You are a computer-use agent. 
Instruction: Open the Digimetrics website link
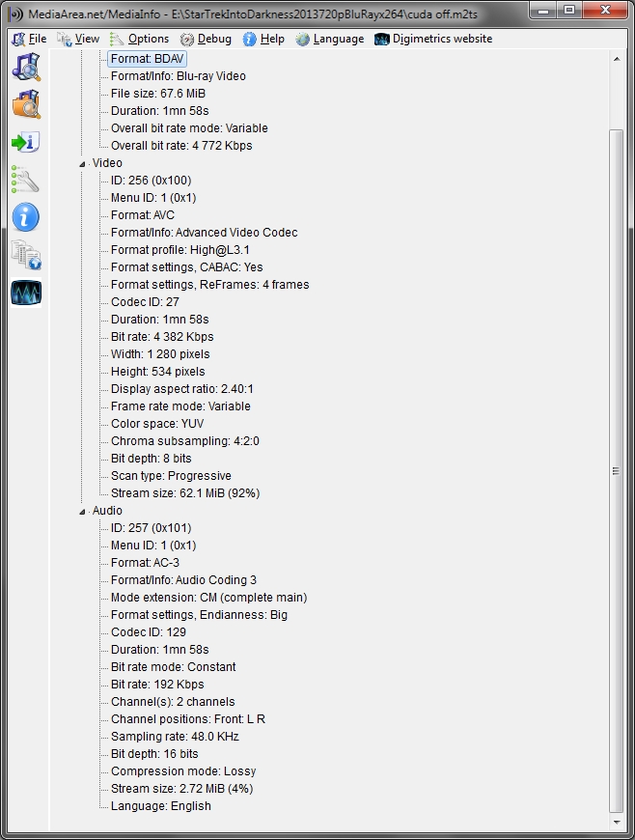[x=433, y=39]
